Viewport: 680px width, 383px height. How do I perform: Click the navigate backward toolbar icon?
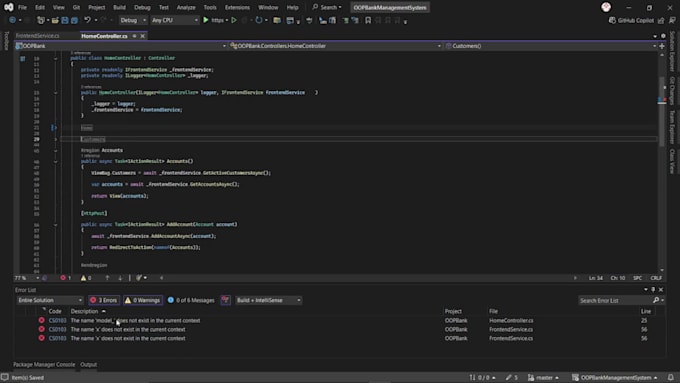[13, 20]
